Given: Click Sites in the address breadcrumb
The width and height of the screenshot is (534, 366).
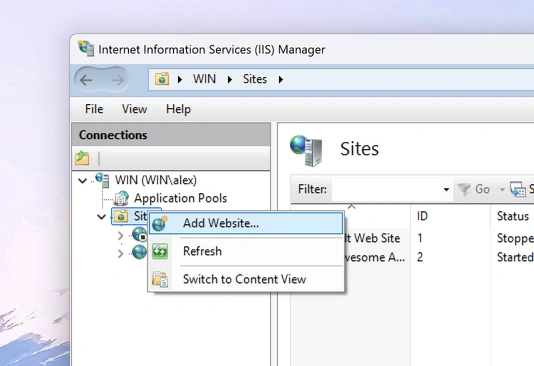Looking at the screenshot, I should (x=255, y=79).
